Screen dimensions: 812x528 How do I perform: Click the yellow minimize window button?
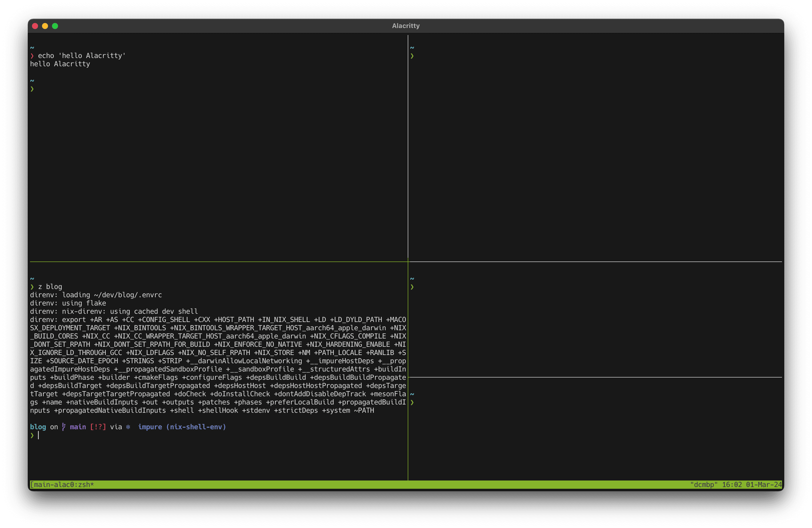45,26
